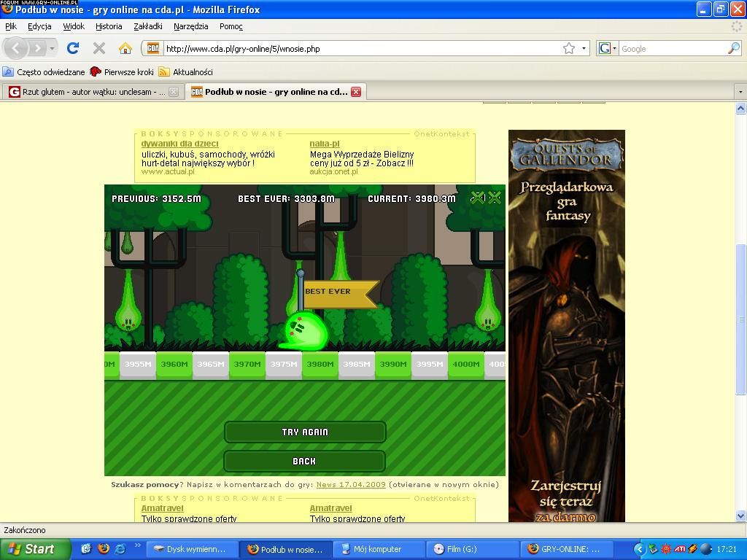Click in the URL address field
The width and height of the screenshot is (747, 560).
pos(362,49)
